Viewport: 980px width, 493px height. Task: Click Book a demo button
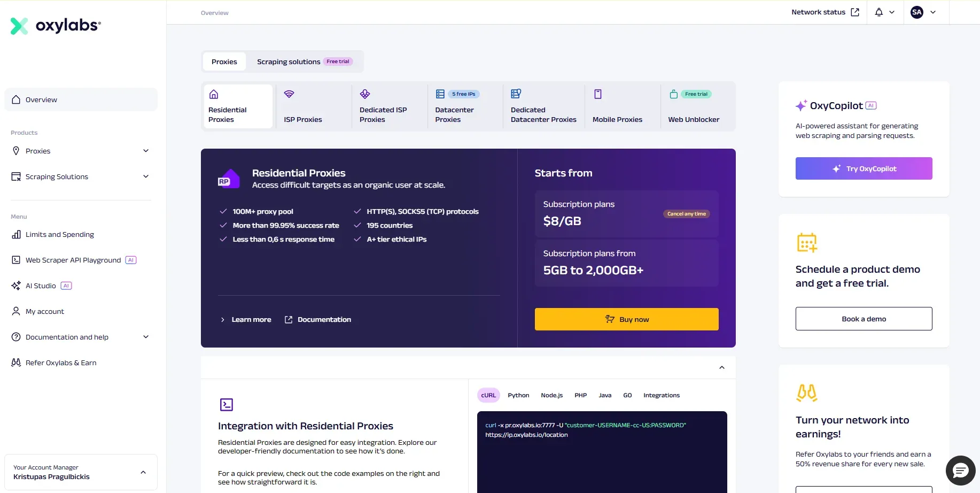click(x=864, y=319)
